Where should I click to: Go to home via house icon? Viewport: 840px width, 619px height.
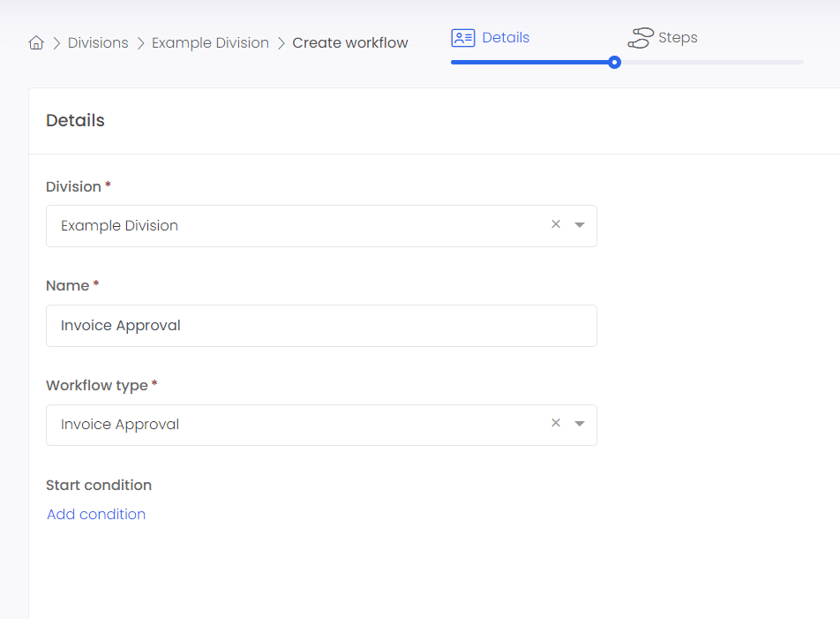point(36,42)
